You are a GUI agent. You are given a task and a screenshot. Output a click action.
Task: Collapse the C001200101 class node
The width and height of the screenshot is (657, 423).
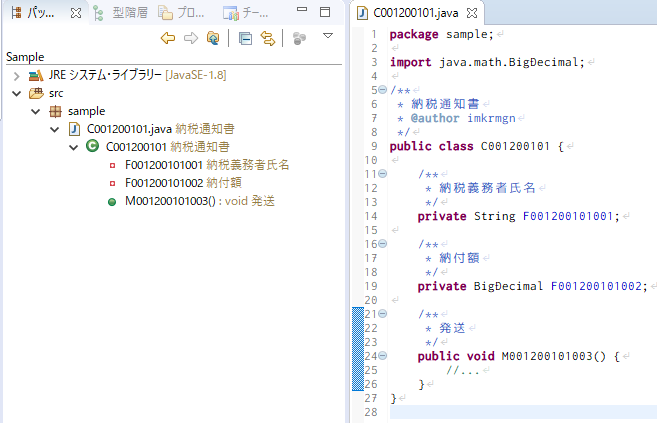(73, 147)
